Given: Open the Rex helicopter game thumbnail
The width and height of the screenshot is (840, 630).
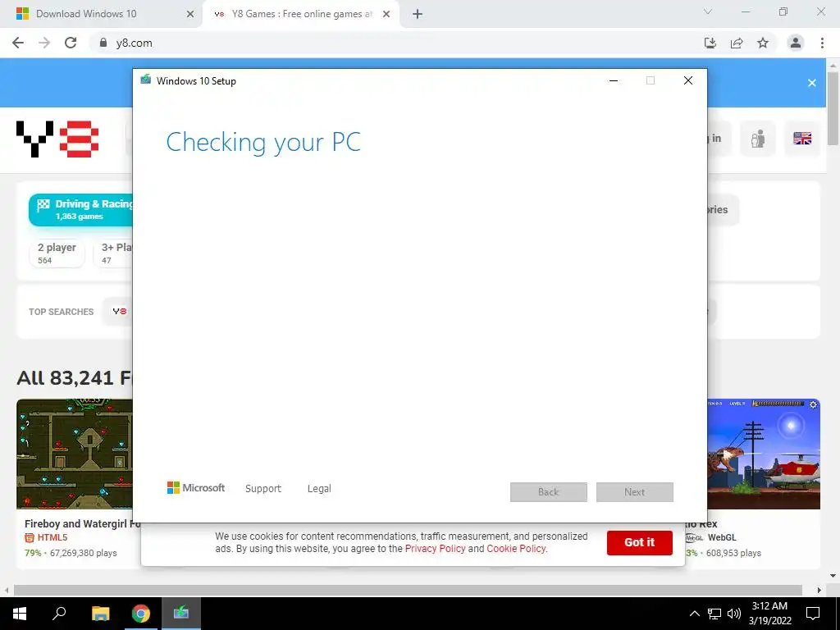Looking at the screenshot, I should 764,454.
